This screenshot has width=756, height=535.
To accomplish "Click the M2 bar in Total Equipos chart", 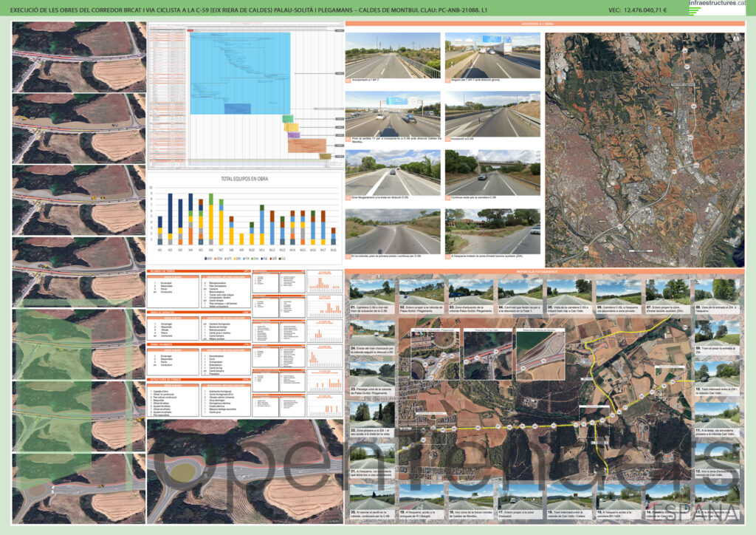I will [171, 219].
